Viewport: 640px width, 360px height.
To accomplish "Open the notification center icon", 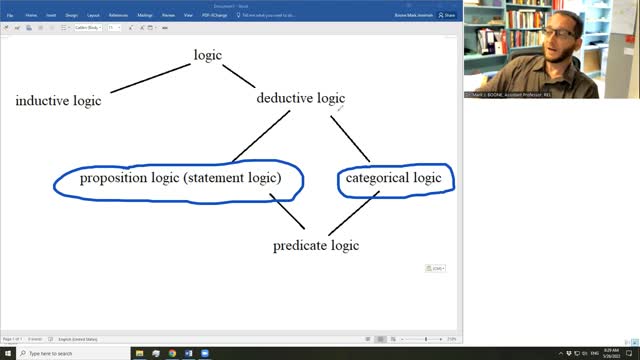I will click(629, 353).
